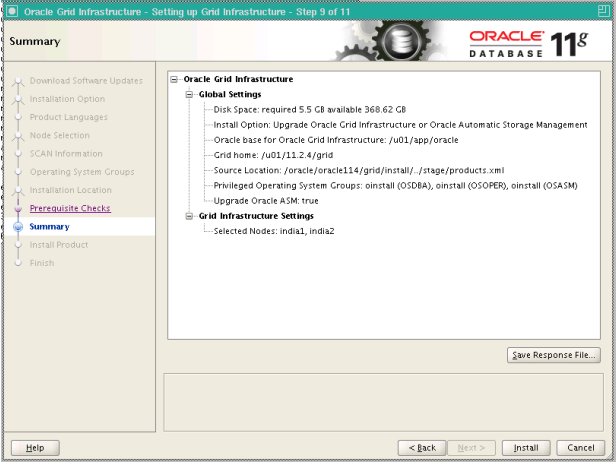Click the Install button
The height and width of the screenshot is (462, 616).
pyautogui.click(x=526, y=447)
